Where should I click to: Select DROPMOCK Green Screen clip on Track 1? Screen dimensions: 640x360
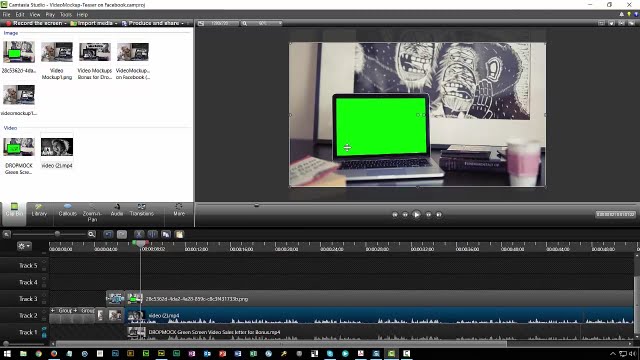pyautogui.click(x=380, y=332)
